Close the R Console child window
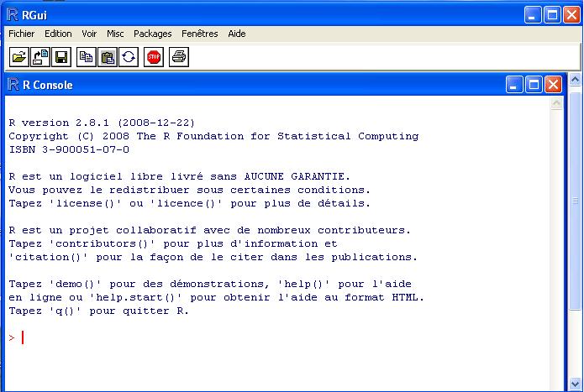The image size is (584, 392). point(553,85)
